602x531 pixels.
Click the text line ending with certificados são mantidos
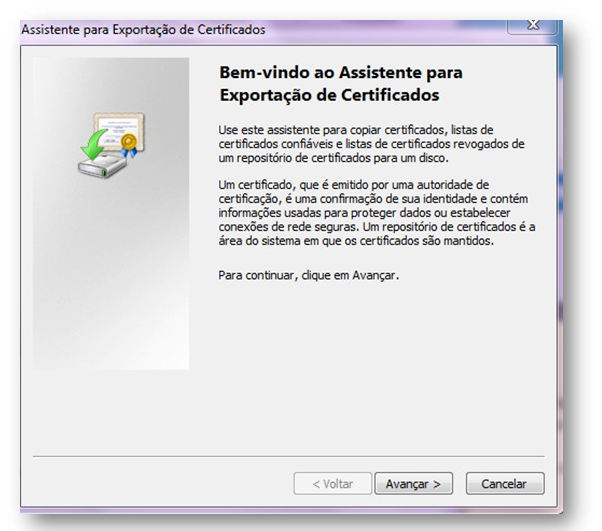point(356,240)
